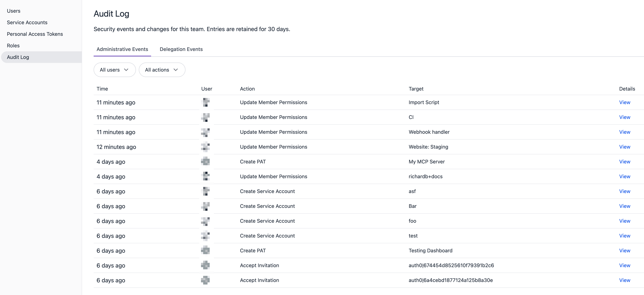Click user avatar in My MCP Server row
This screenshot has width=644, height=295.
tap(206, 161)
